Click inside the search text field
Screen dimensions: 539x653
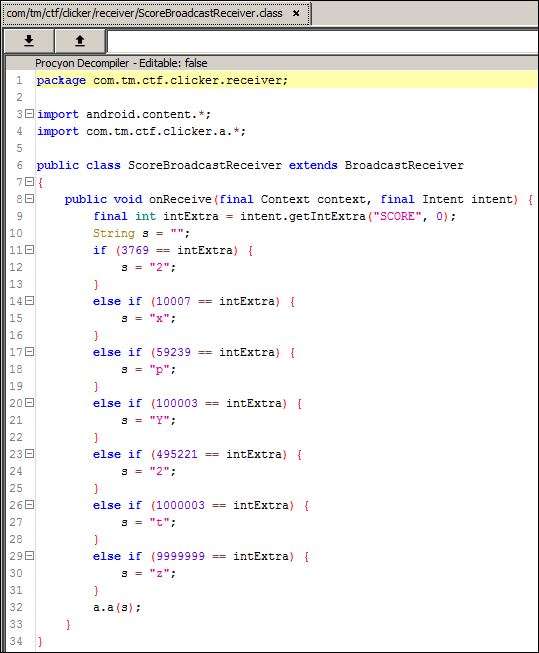click(322, 41)
